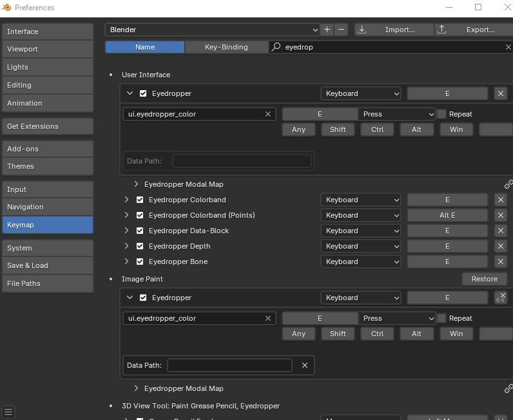The image size is (513, 420).
Task: Disable the Eyedropper Depth checkbox
Action: point(140,246)
